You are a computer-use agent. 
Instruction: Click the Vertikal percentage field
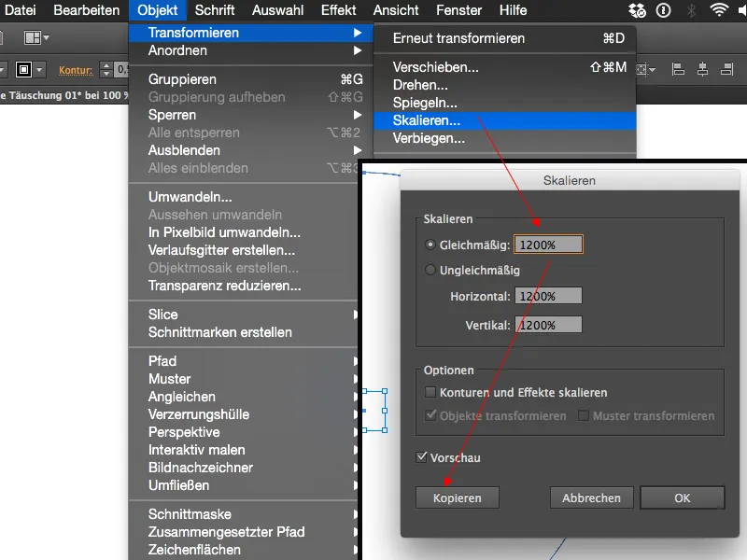tap(548, 325)
